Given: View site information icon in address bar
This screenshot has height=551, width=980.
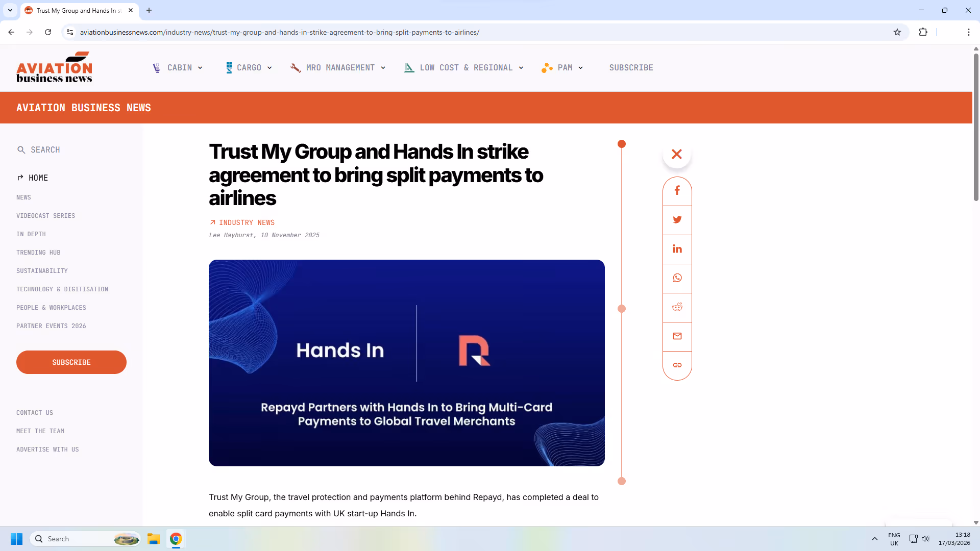Looking at the screenshot, I should pyautogui.click(x=70, y=32).
